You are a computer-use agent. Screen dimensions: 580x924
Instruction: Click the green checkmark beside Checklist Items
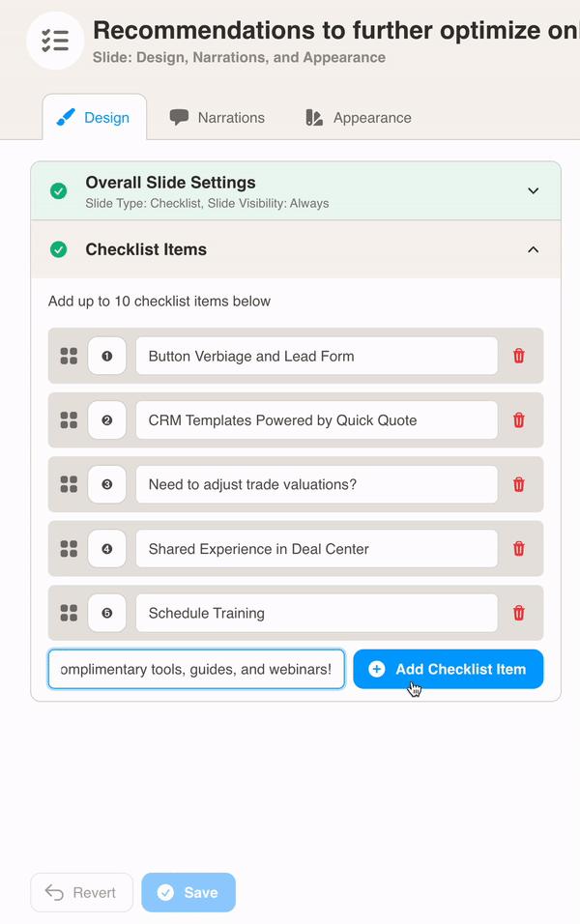[58, 249]
